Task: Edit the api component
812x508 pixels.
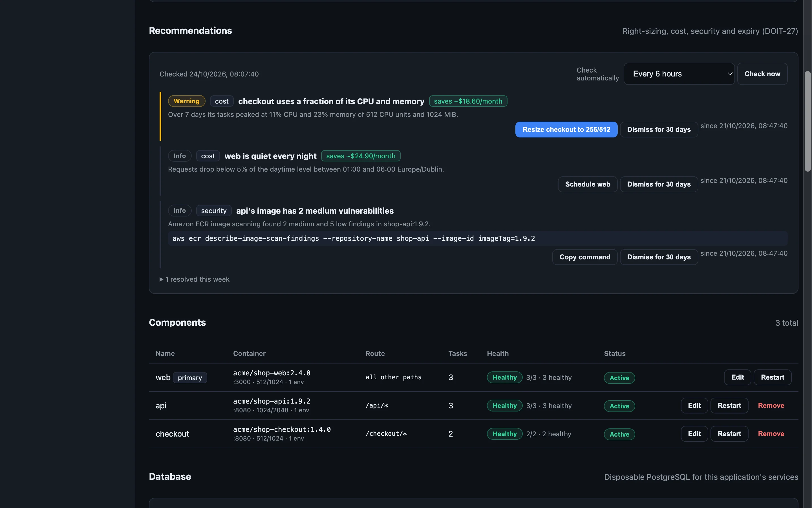Action: pos(694,406)
